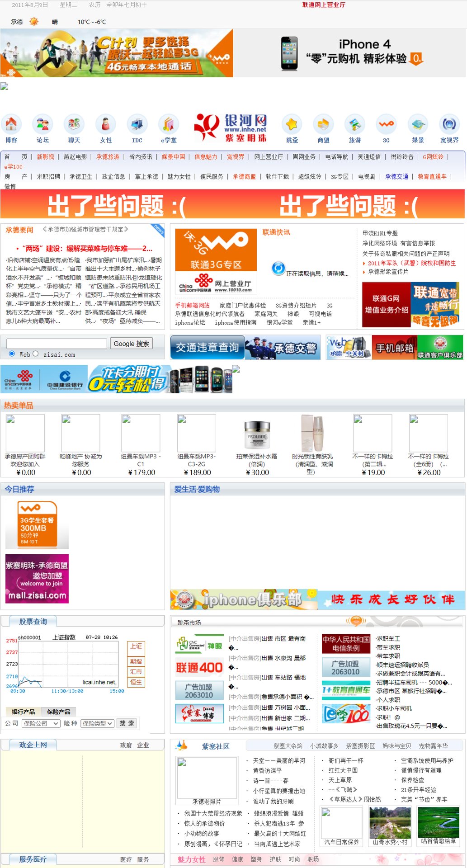Viewport: 467px width, 868px height.
Task: Select the 恒生 index chart button
Action: click(x=136, y=682)
